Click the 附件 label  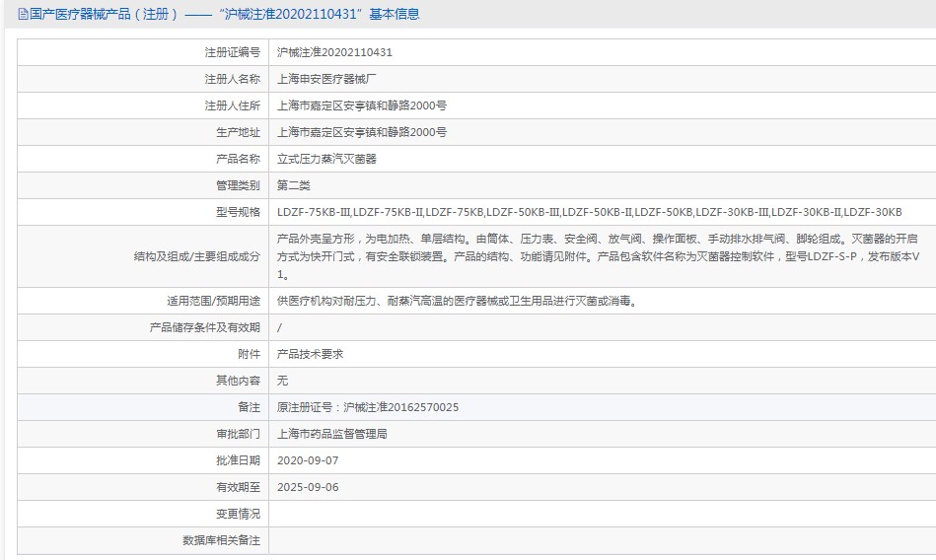tap(250, 354)
